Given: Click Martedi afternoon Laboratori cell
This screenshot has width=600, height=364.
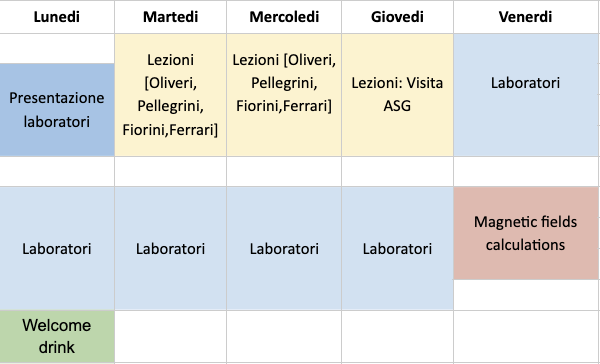Looking at the screenshot, I should pos(170,248).
